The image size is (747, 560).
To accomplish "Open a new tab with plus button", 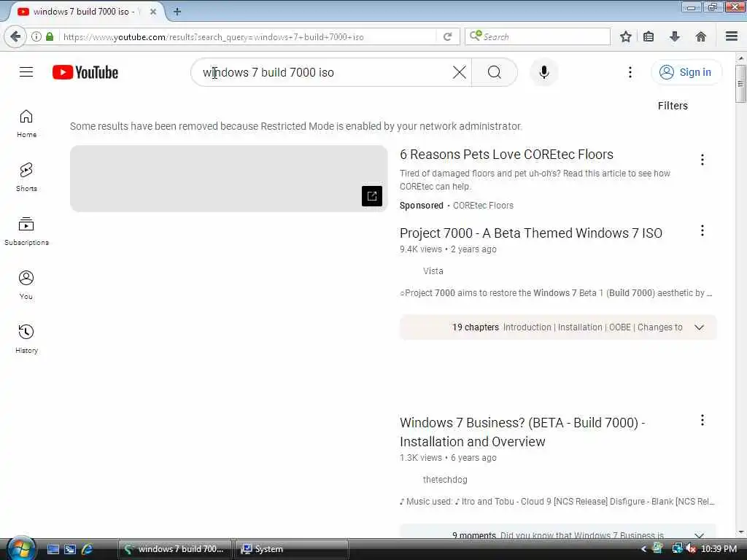I will 177,12.
